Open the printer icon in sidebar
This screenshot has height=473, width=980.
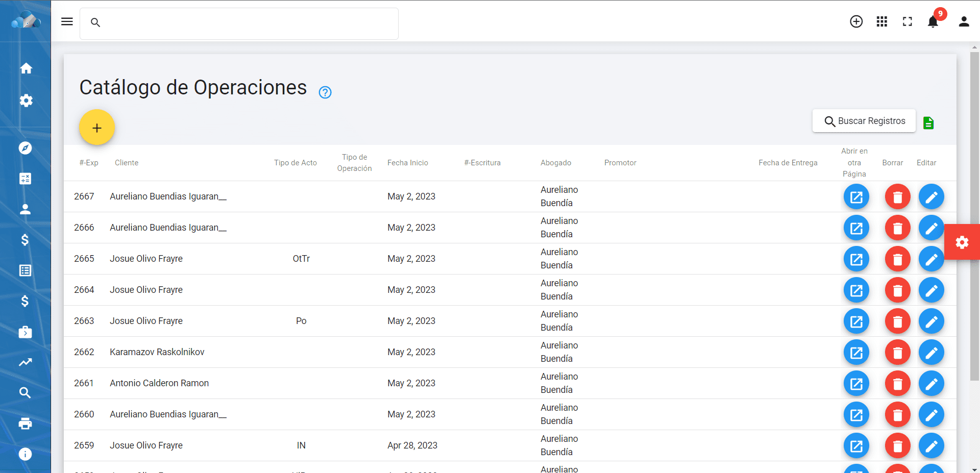coord(26,424)
